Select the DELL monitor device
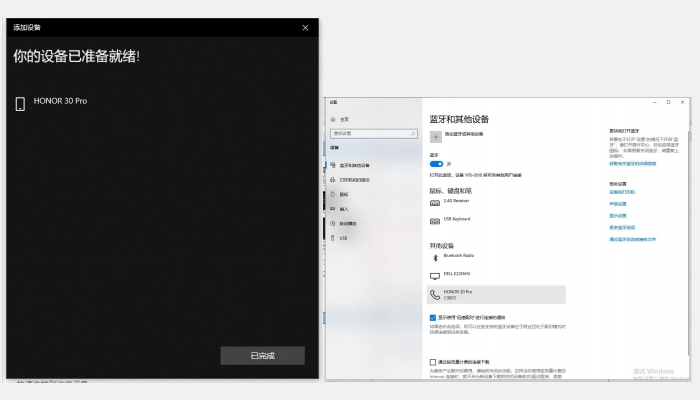Image resolution: width=700 pixels, height=400 pixels. [x=451, y=275]
